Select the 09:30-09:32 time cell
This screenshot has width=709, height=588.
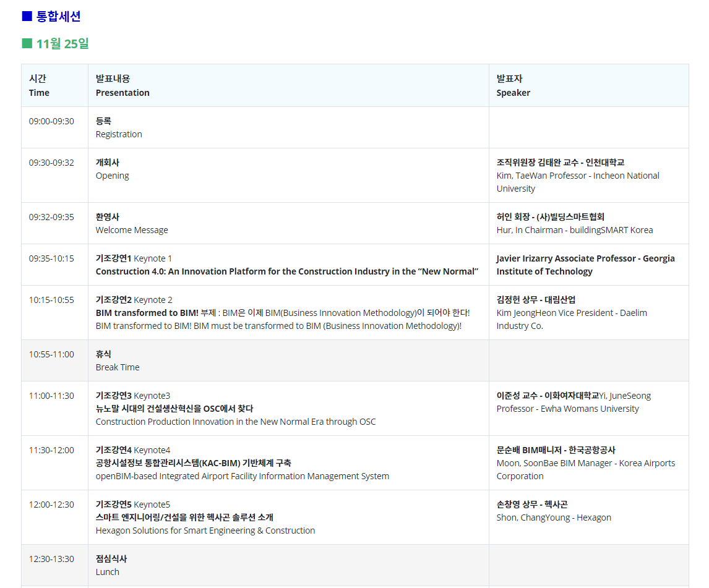tap(54, 176)
